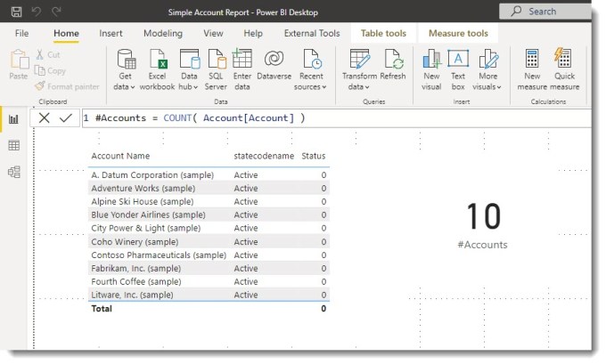The image size is (606, 364).
Task: Select Fabrikam, Inc. (sample) row
Action: point(209,268)
